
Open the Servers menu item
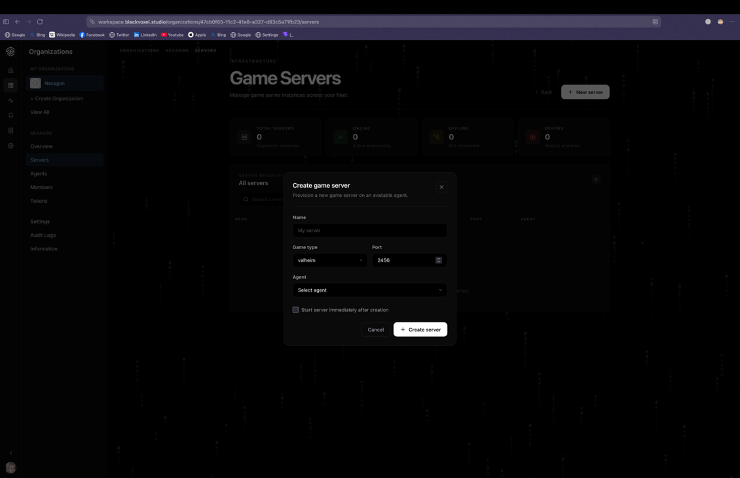[x=65, y=160]
